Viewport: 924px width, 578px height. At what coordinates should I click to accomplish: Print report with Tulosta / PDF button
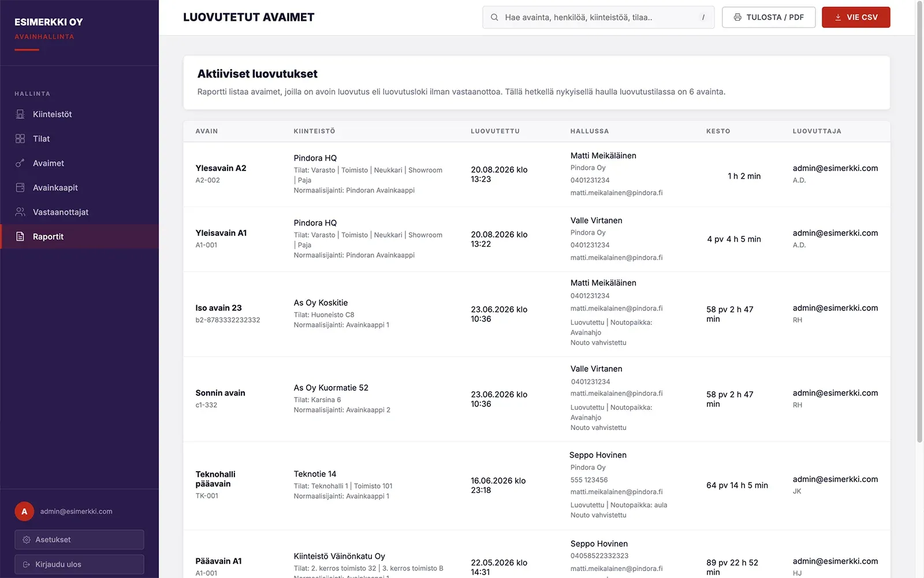coord(769,17)
